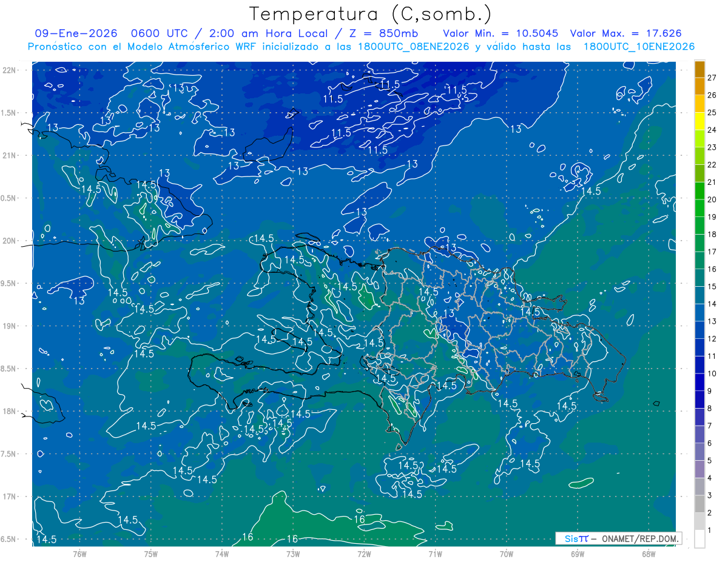Click the '74W' longitude axis label

[x=222, y=554]
